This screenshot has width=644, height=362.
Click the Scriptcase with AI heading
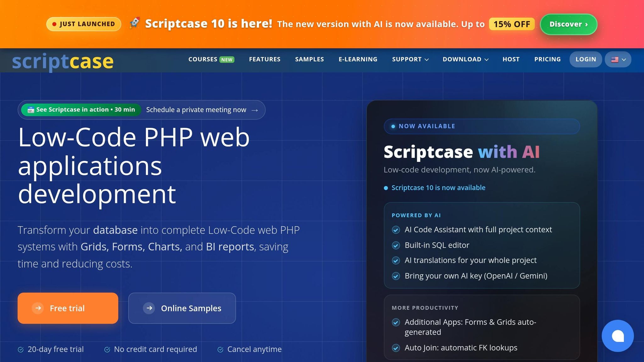(462, 152)
